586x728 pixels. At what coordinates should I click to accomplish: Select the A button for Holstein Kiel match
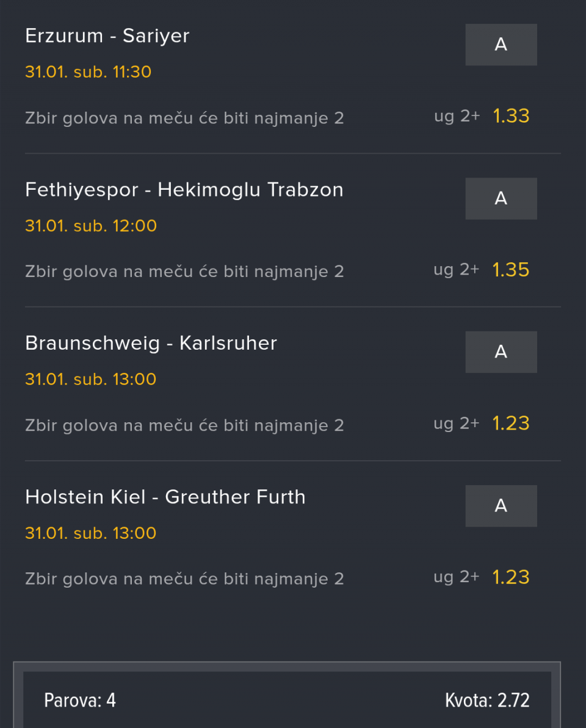pyautogui.click(x=501, y=506)
